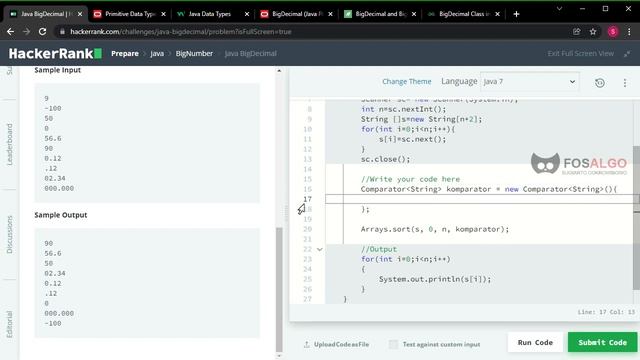This screenshot has height=360, width=640.
Task: Open the Discussions side tab
Action: tap(9, 234)
